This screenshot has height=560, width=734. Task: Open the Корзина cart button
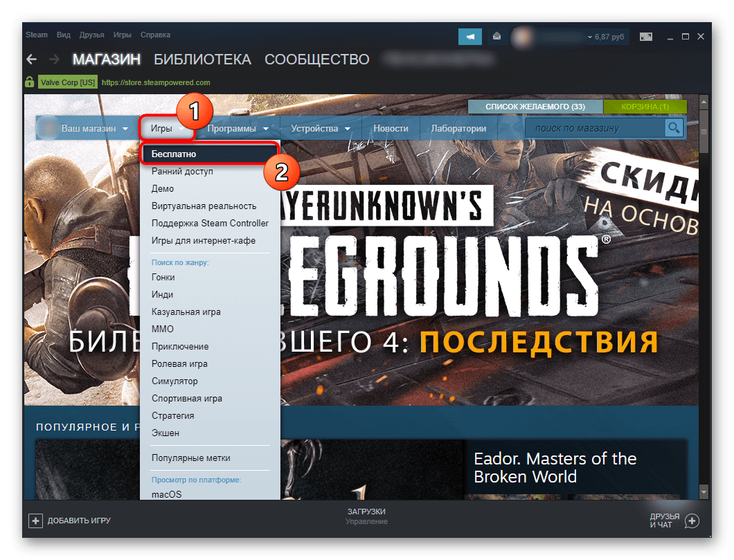click(x=645, y=107)
